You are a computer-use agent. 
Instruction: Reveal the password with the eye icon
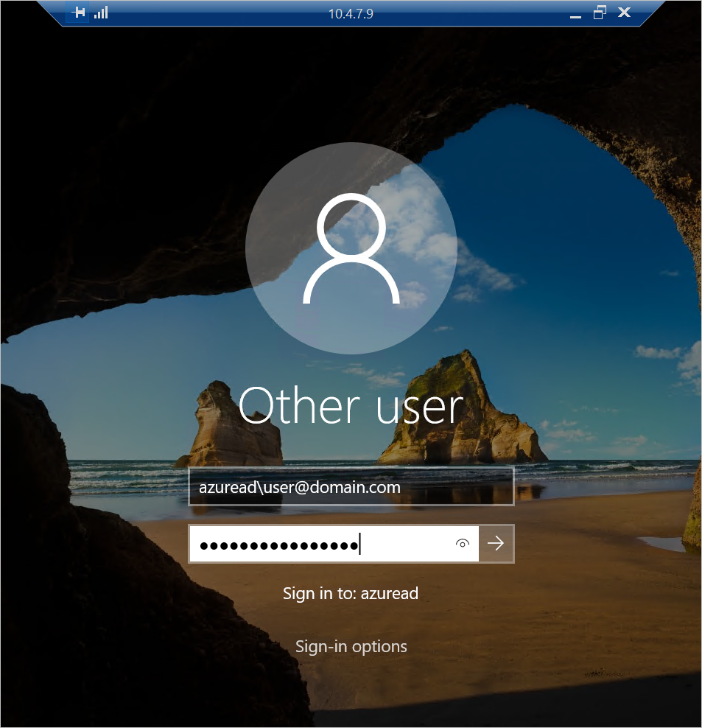click(462, 543)
